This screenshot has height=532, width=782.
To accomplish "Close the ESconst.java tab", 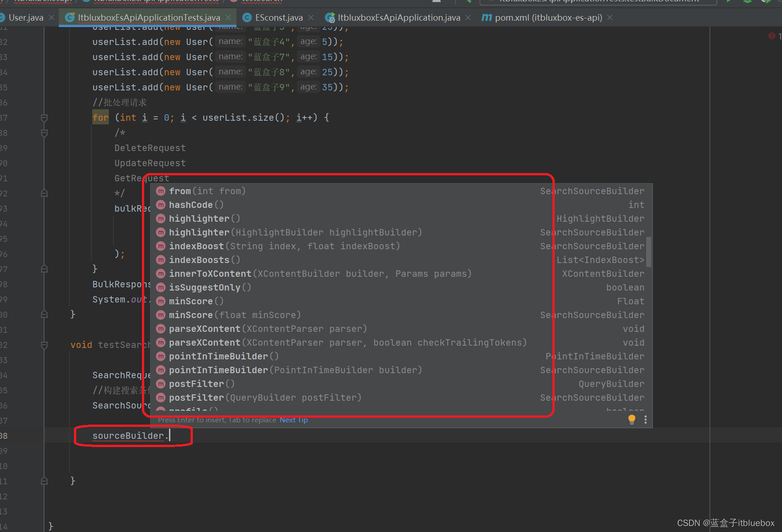I will point(311,17).
